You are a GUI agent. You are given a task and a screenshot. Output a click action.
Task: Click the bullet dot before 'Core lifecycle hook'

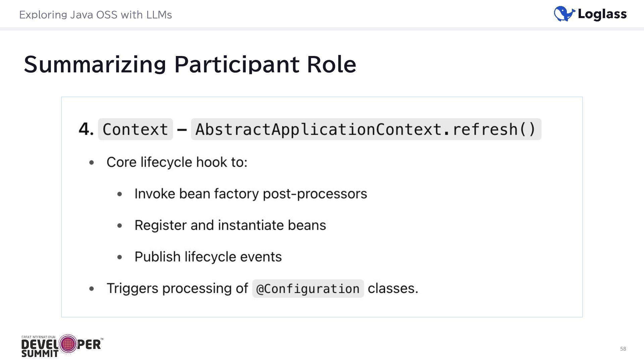pyautogui.click(x=92, y=163)
